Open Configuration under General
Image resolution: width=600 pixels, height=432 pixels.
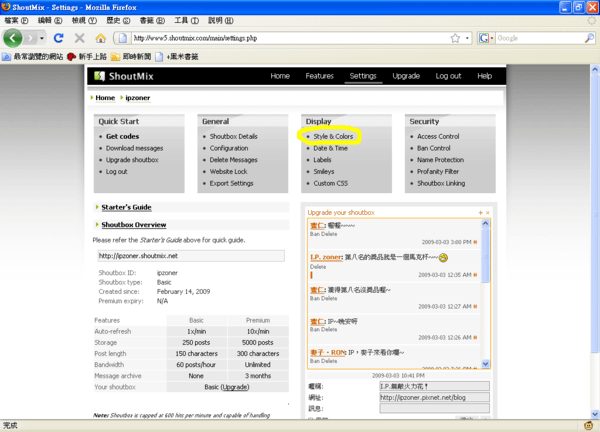229,148
